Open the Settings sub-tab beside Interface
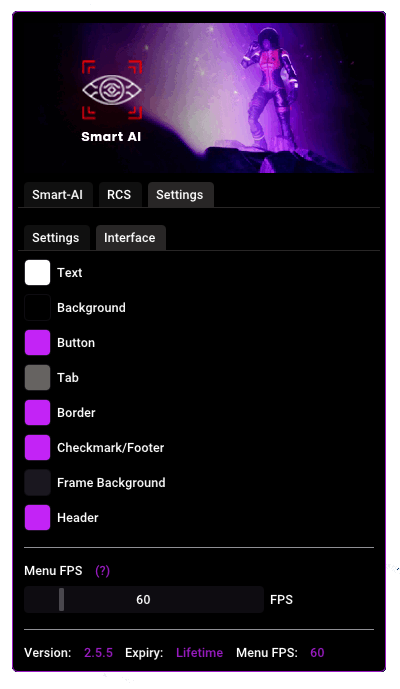The width and height of the screenshot is (400, 689). pos(56,238)
